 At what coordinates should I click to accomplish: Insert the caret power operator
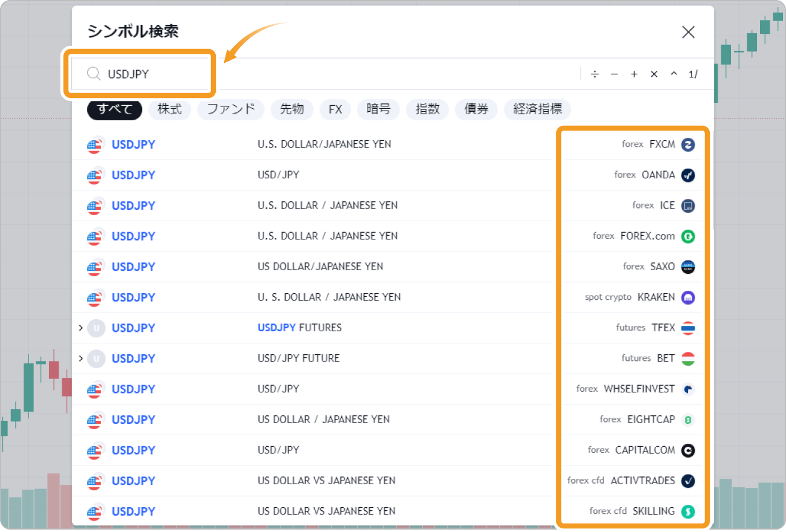[x=674, y=74]
